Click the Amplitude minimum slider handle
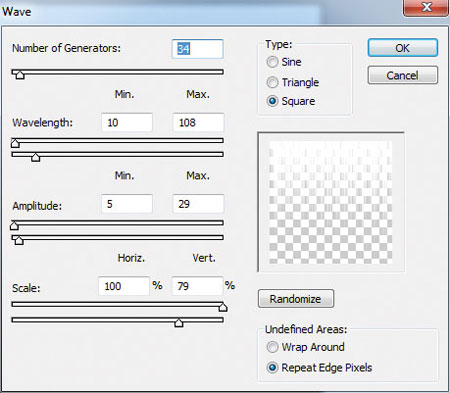This screenshot has width=450, height=393. click(14, 226)
